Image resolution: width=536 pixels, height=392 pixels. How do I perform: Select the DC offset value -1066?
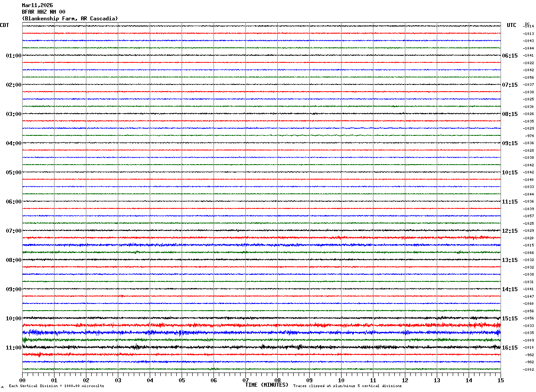(x=528, y=253)
